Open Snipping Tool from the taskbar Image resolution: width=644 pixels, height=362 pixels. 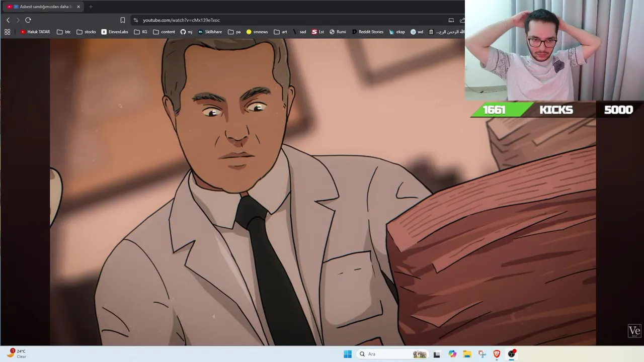[x=482, y=354]
